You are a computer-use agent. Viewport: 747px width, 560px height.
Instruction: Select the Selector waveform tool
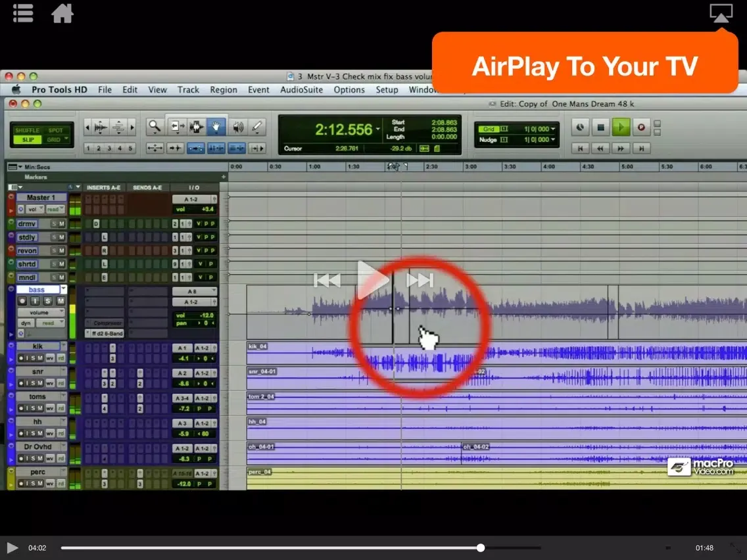[196, 127]
